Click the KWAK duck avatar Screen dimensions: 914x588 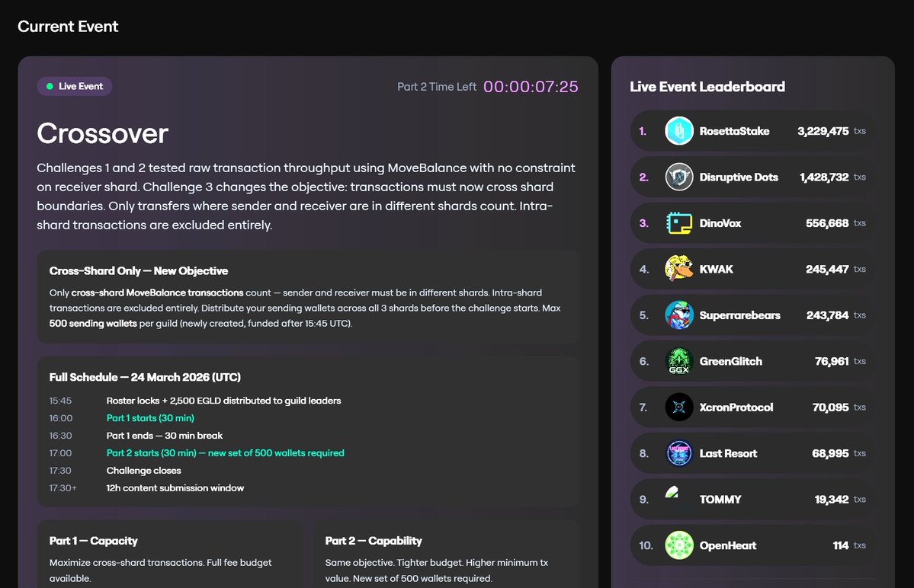click(x=679, y=269)
